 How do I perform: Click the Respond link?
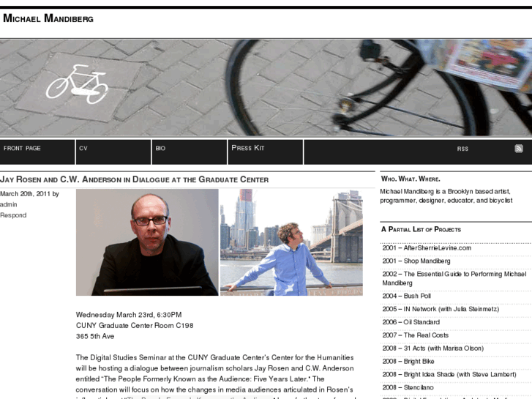[13, 215]
